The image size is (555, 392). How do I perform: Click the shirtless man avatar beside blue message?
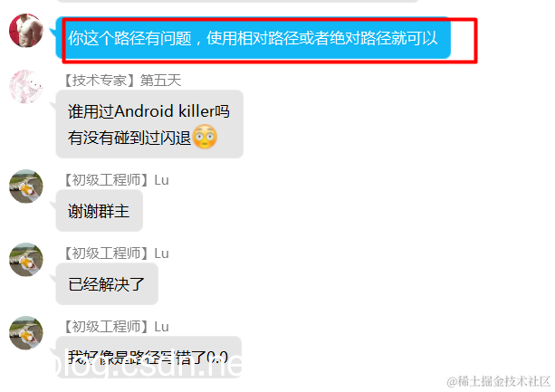point(26,31)
